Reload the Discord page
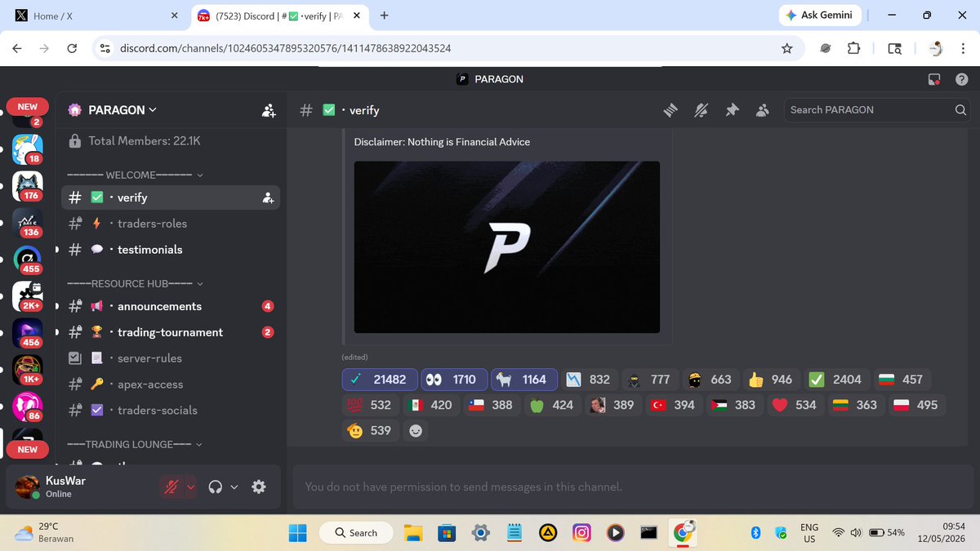 tap(72, 48)
